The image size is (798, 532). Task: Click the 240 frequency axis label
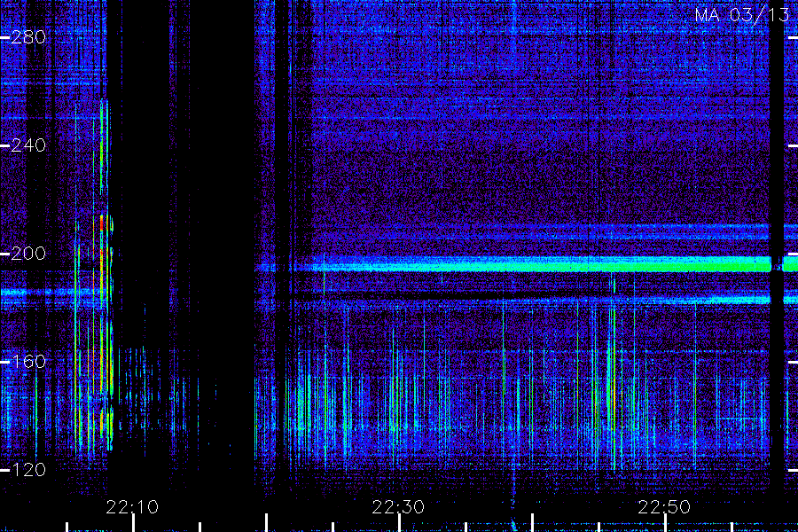point(28,145)
